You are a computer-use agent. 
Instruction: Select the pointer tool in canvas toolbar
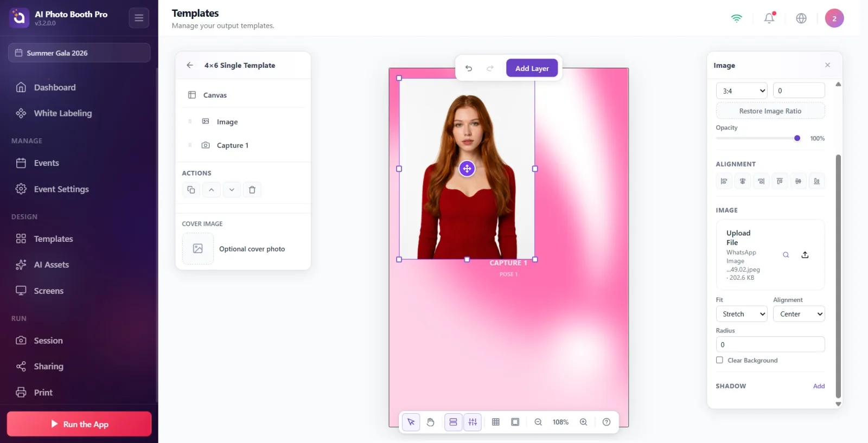point(411,422)
